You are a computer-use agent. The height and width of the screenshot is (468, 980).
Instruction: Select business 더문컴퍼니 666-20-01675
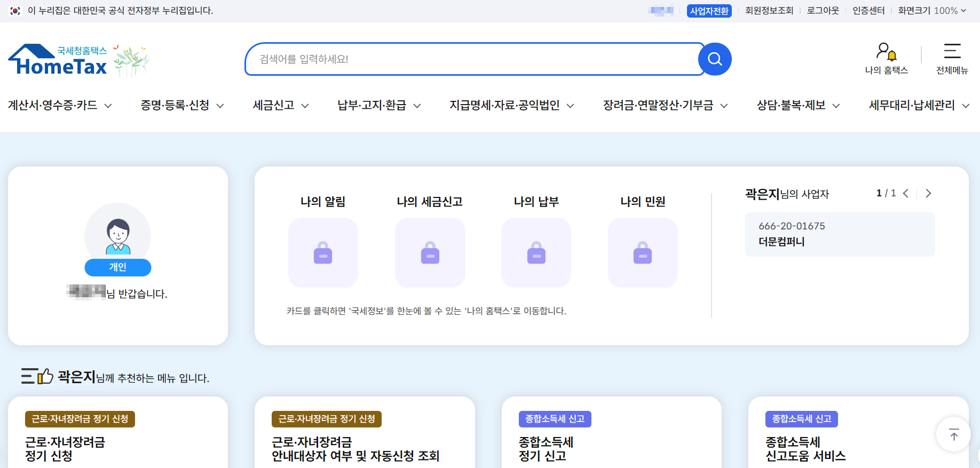click(x=840, y=234)
